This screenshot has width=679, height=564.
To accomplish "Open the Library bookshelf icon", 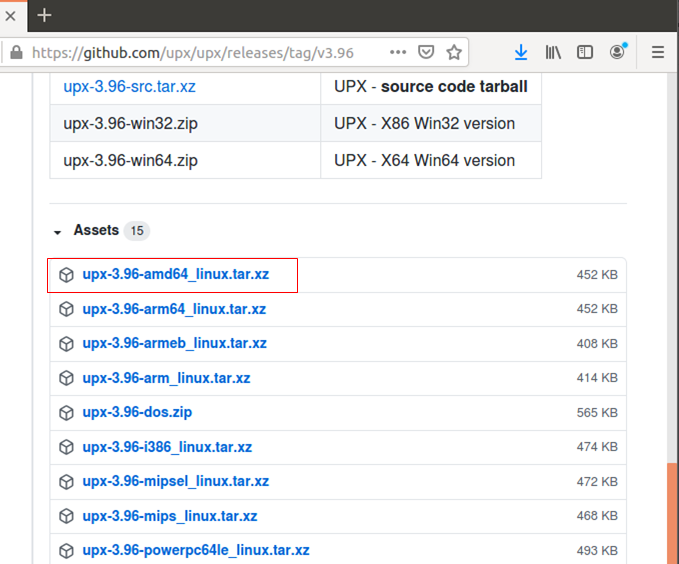I will tap(553, 52).
